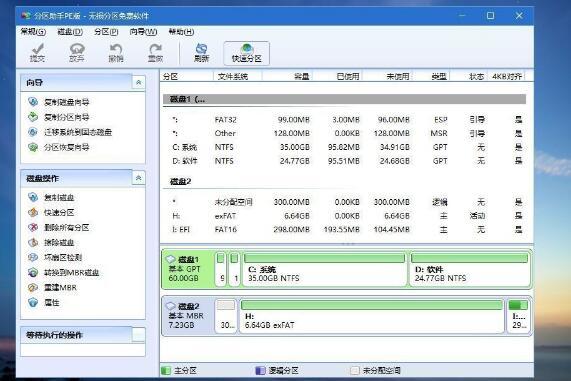Select the D: 软件 24.77GB partition block

click(x=469, y=269)
